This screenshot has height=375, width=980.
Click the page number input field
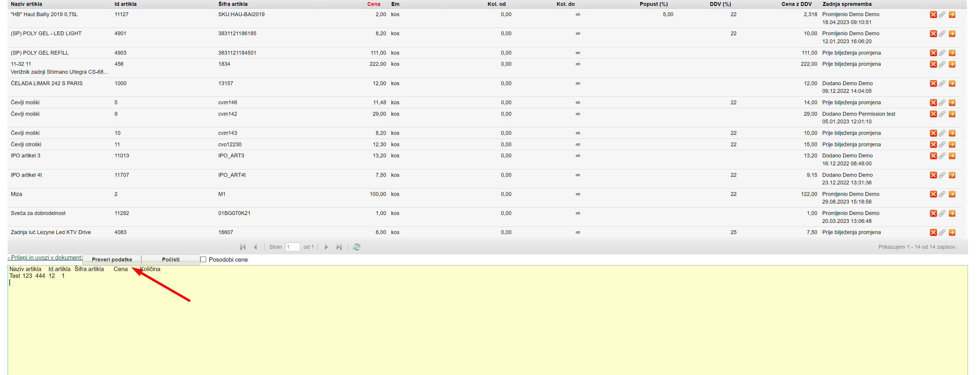click(x=292, y=247)
